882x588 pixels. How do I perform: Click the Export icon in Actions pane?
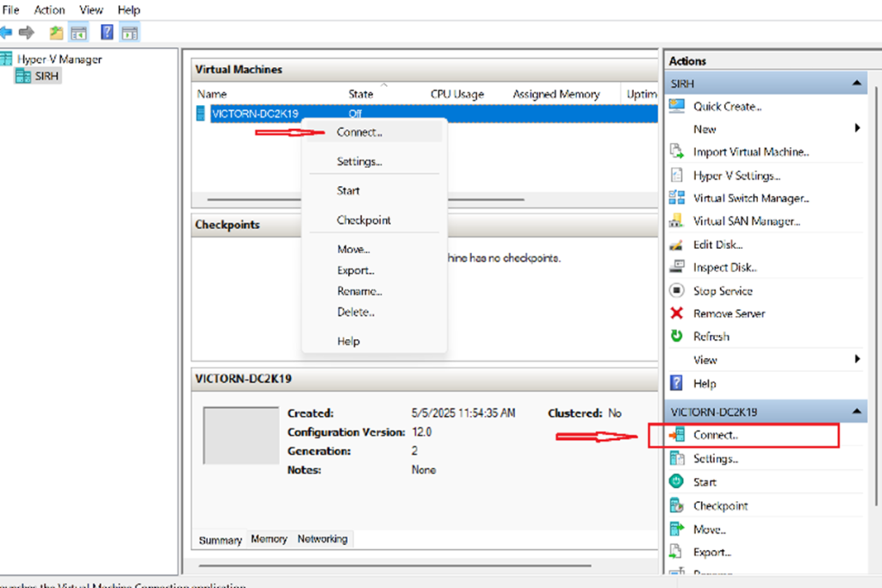point(676,552)
